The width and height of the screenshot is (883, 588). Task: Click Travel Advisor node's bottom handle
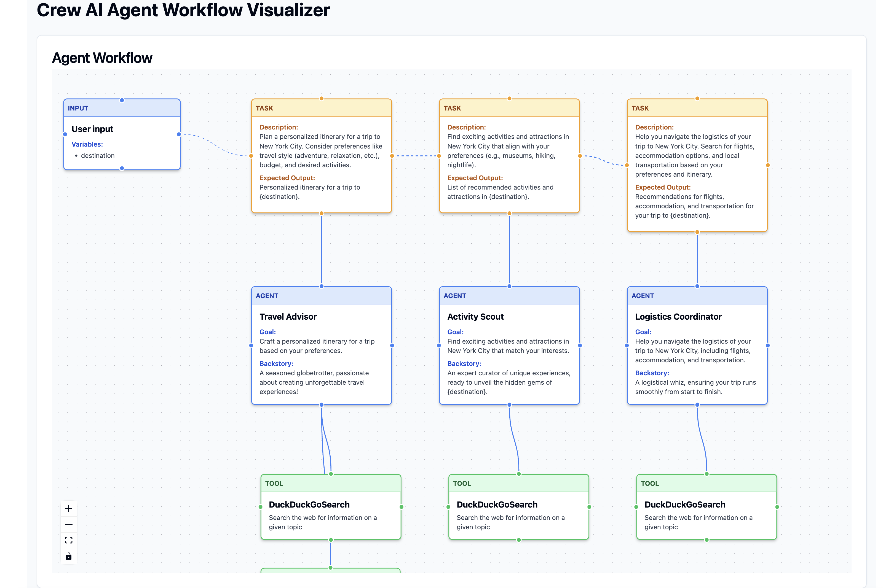(x=321, y=404)
